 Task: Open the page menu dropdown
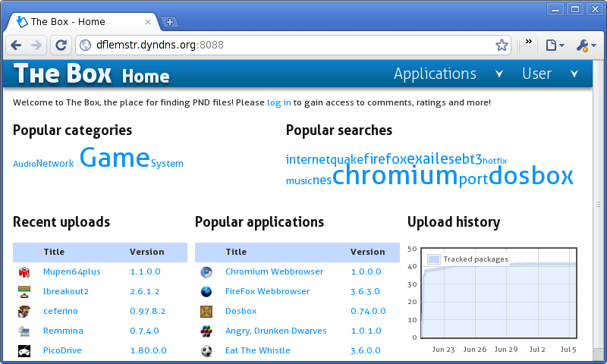pyautogui.click(x=555, y=45)
